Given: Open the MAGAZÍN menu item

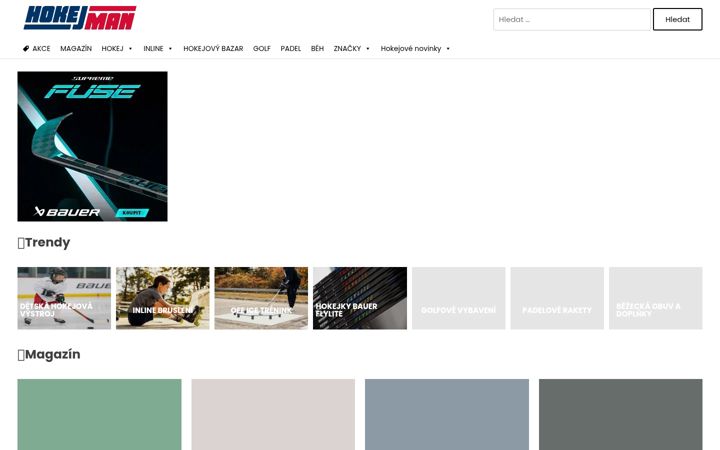Looking at the screenshot, I should [x=76, y=49].
